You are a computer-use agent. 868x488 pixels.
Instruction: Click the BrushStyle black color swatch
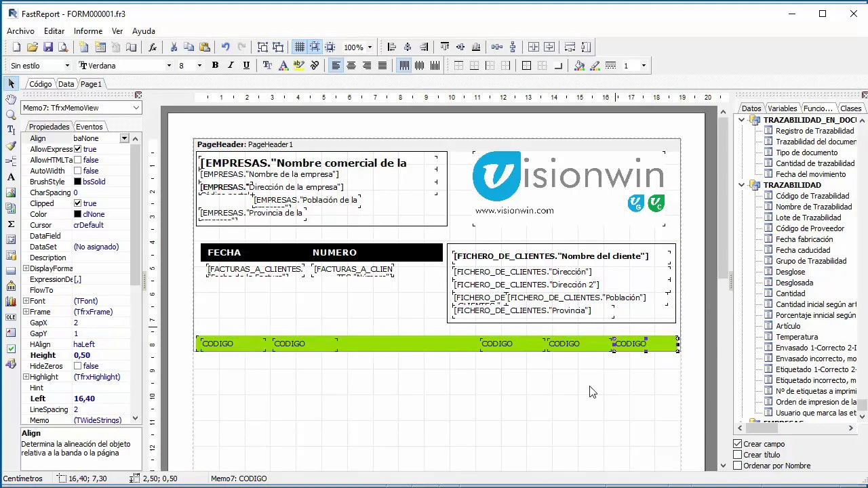pyautogui.click(x=77, y=182)
